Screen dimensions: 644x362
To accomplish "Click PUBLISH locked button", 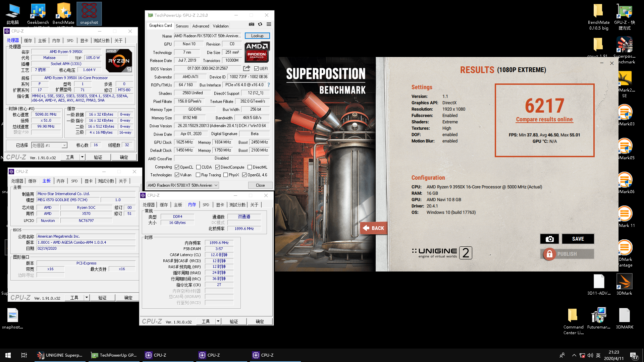I will point(567,254).
